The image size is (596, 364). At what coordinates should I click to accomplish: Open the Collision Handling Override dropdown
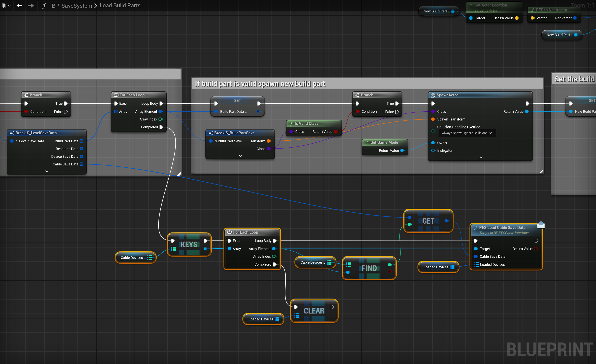pyautogui.click(x=467, y=133)
